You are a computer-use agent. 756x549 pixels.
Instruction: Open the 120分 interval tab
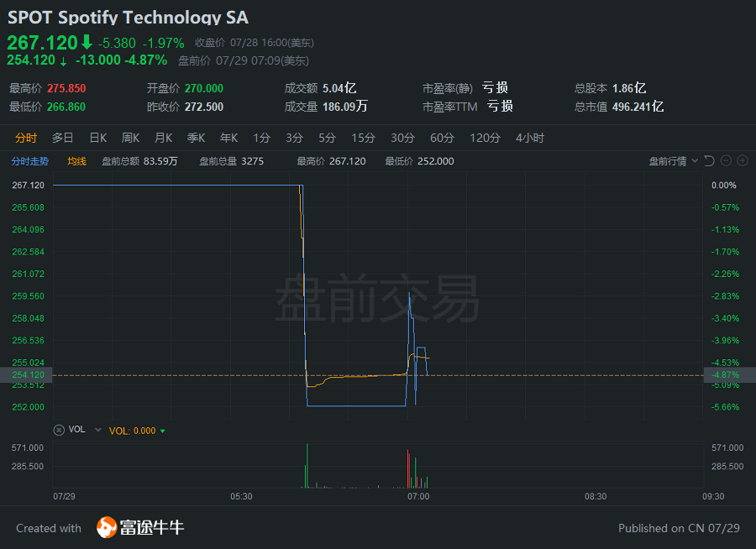[485, 138]
